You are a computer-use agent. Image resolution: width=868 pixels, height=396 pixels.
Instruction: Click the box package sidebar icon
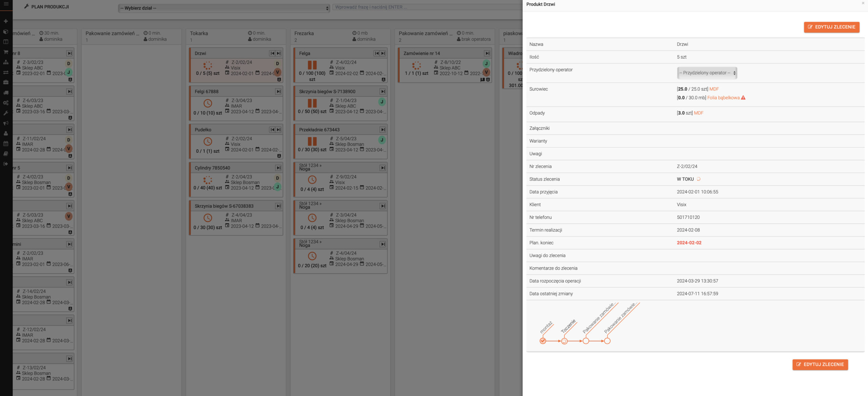pos(6,32)
